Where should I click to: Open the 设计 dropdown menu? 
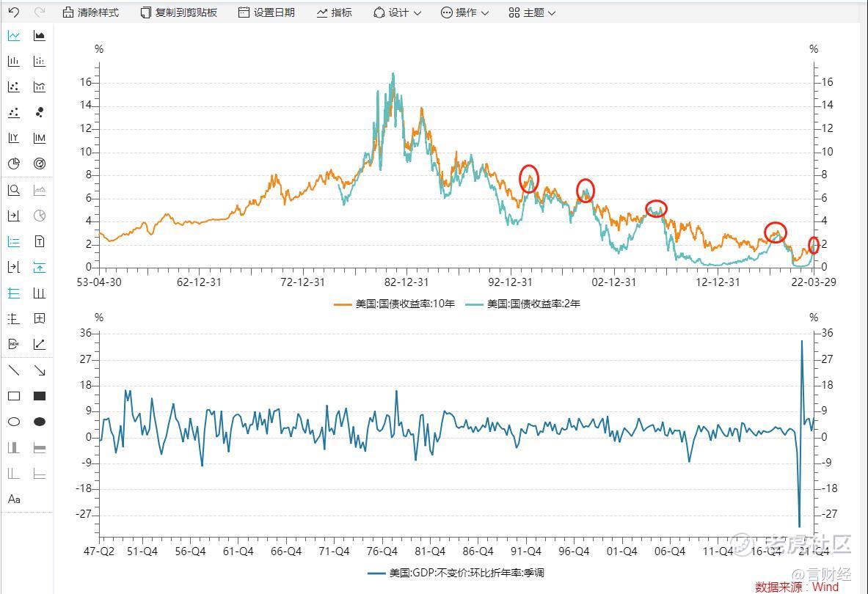point(397,12)
